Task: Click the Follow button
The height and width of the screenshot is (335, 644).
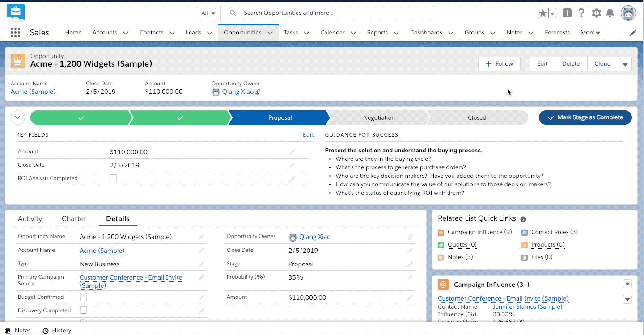Action: 500,64
